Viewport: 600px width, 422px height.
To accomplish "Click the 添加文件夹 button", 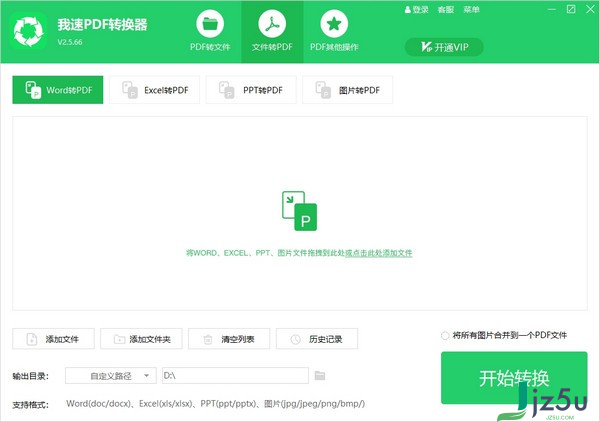I will click(x=142, y=339).
